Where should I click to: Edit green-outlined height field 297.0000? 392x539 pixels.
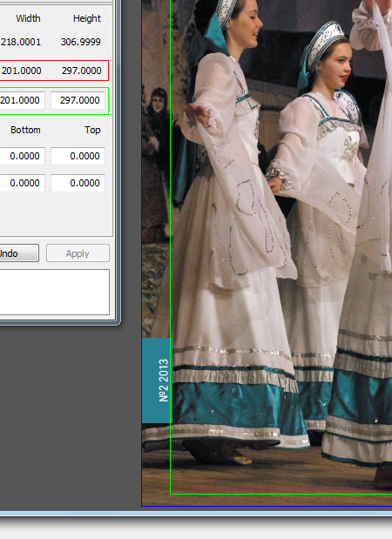click(78, 100)
